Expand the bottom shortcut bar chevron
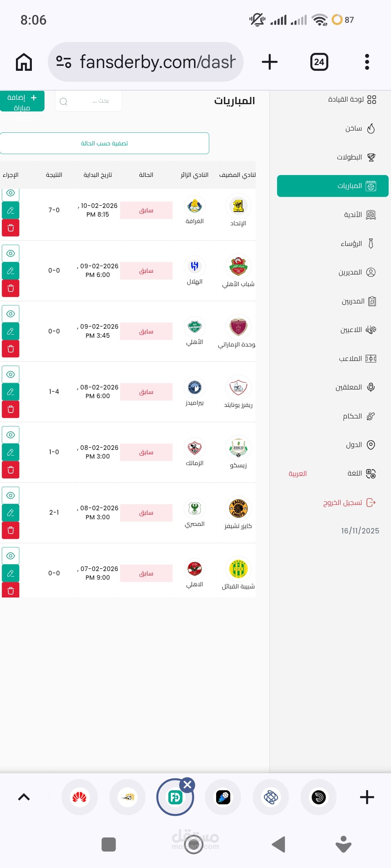Viewport: 391px width, 868px height. pos(24,797)
